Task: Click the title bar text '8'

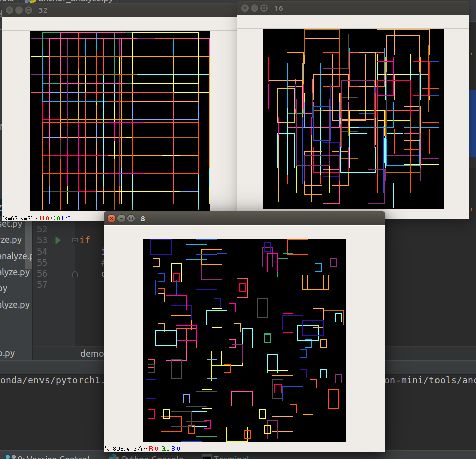Action: pos(143,219)
